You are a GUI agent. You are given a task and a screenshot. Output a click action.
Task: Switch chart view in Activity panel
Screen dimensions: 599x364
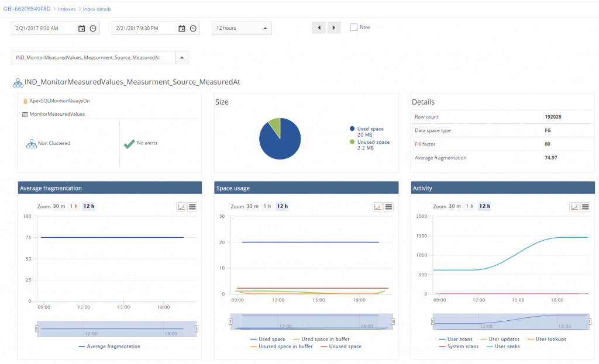(574, 206)
